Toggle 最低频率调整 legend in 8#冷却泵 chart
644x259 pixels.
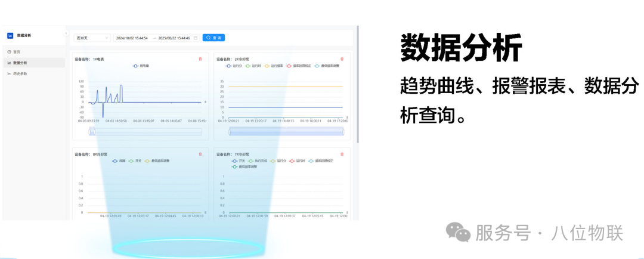point(157,161)
